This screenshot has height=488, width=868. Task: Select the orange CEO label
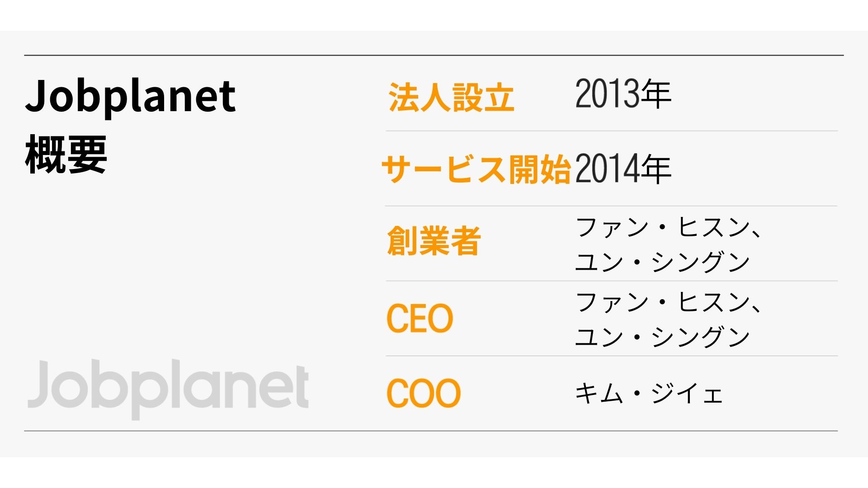click(420, 318)
